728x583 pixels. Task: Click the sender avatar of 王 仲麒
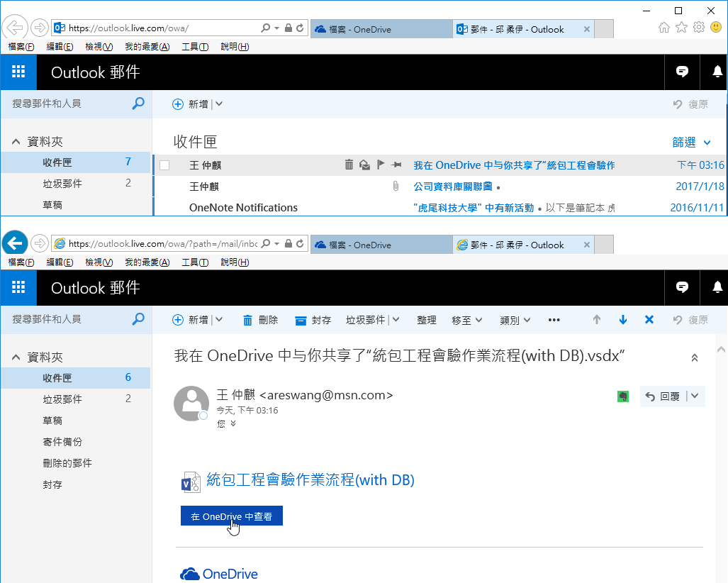191,404
